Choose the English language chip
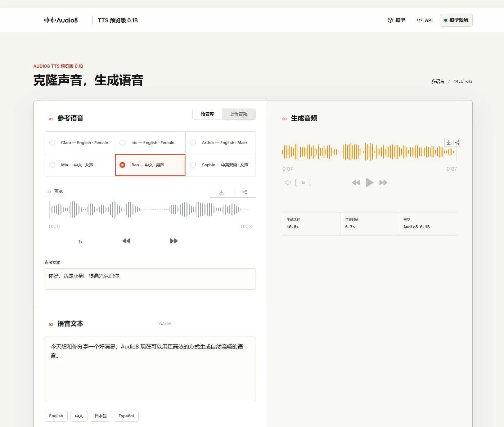This screenshot has width=504, height=427. [56, 416]
